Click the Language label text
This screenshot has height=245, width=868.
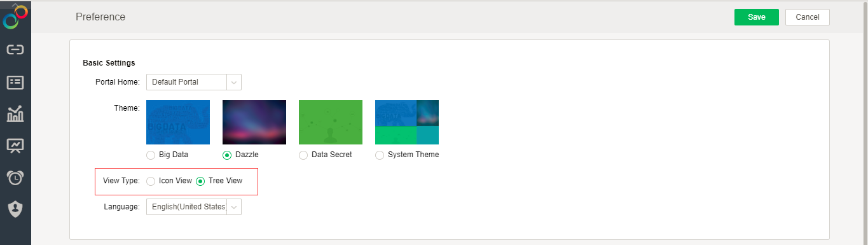122,207
